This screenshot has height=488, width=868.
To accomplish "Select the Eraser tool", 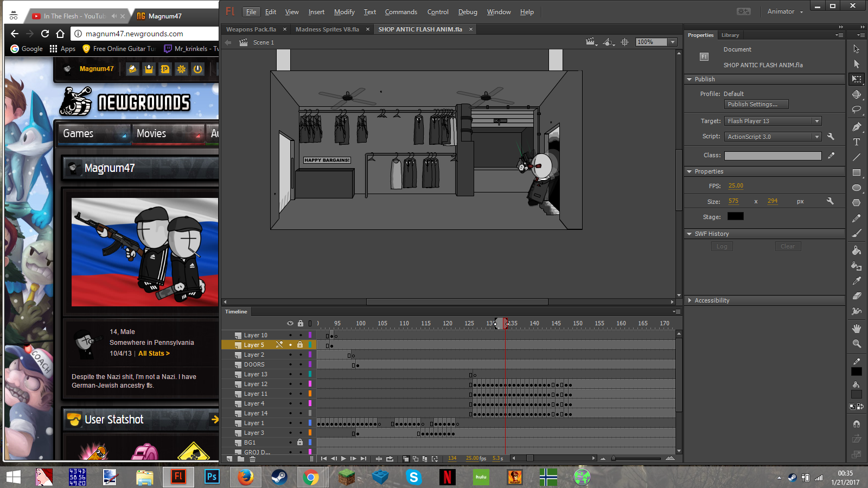I will 857,296.
